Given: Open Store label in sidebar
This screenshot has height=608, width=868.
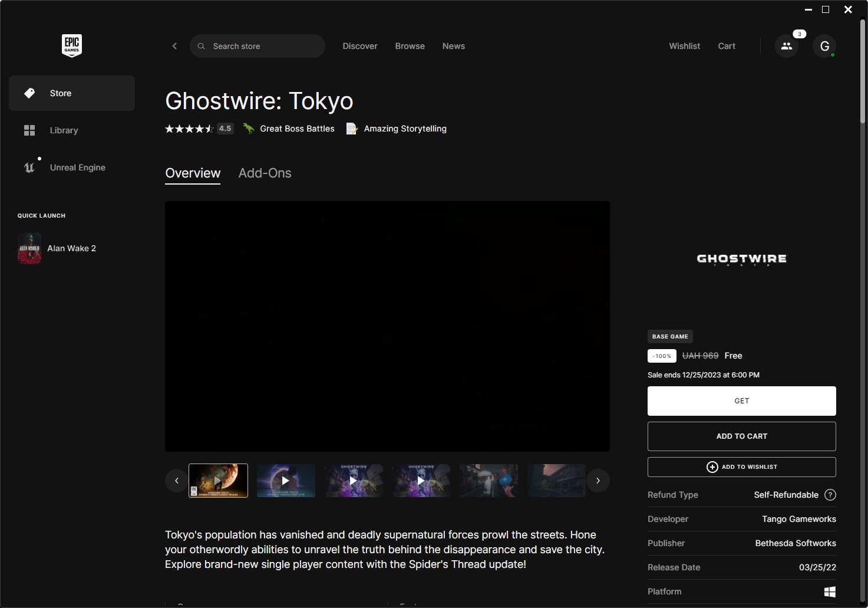Looking at the screenshot, I should click(x=61, y=93).
